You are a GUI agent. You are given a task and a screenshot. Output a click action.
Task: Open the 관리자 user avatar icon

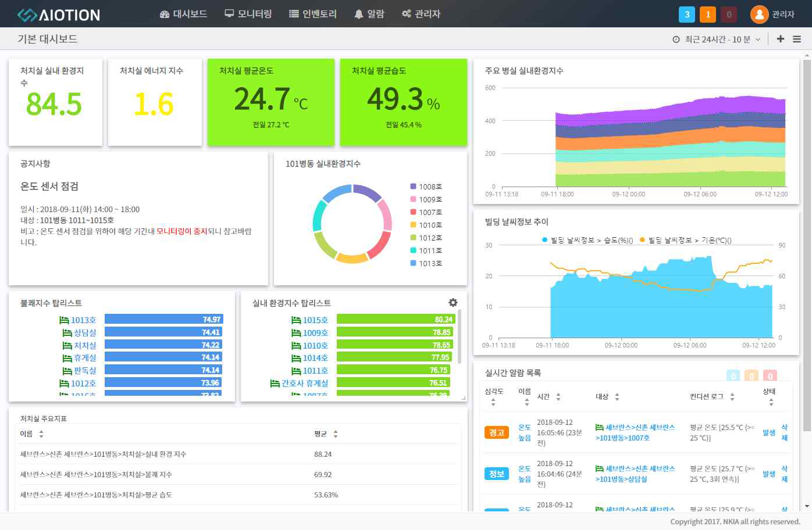tap(759, 15)
